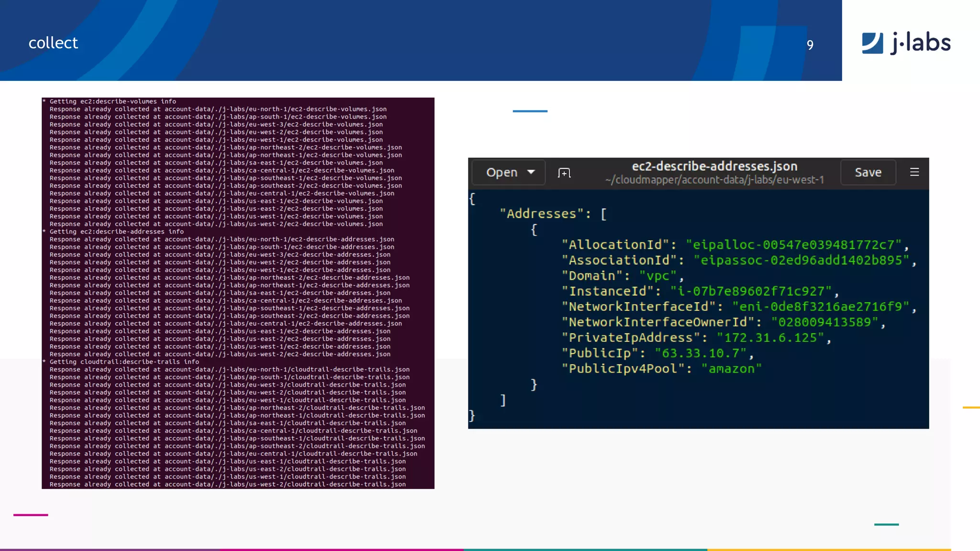Click the new document tab icon
The height and width of the screenshot is (551, 980).
click(x=564, y=173)
